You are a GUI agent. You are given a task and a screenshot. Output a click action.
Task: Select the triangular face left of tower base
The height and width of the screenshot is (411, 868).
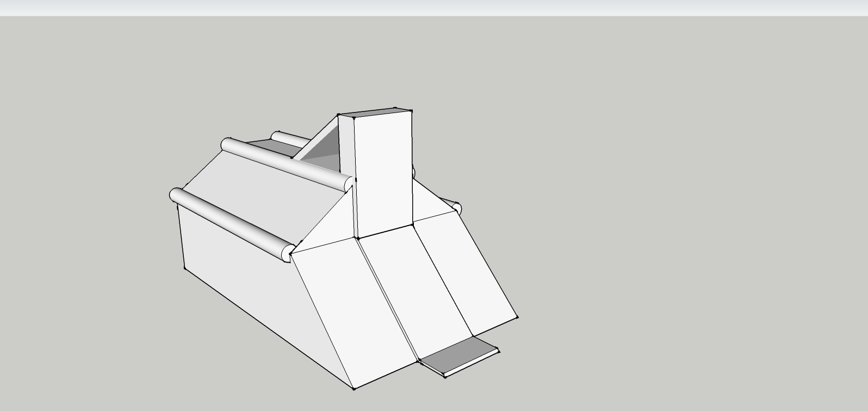(x=332, y=228)
